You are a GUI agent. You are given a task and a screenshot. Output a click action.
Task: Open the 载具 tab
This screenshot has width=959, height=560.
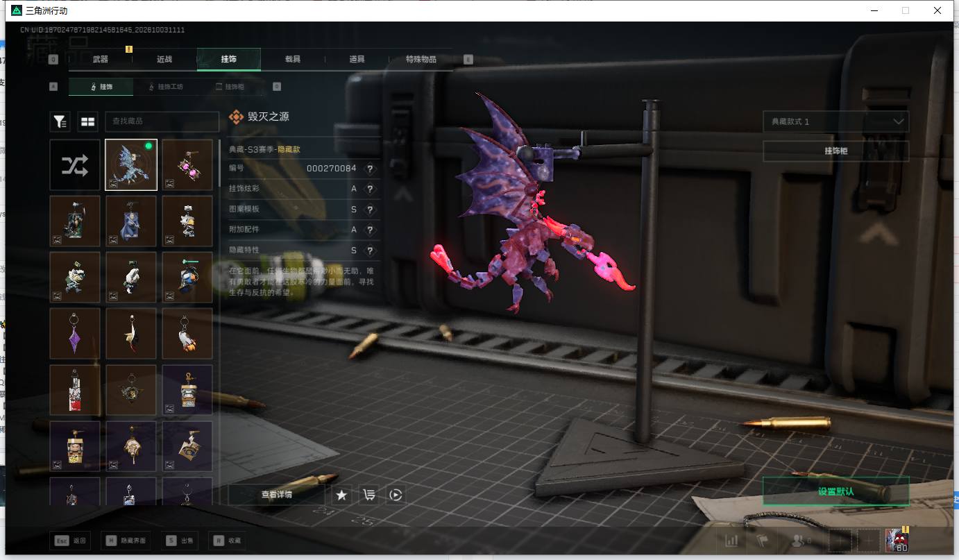292,60
